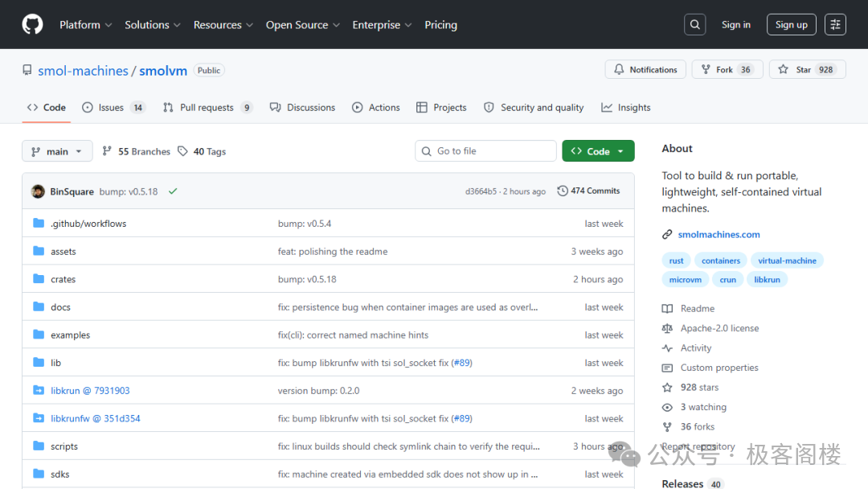Open the examples folder name
The image size is (868, 489).
coord(70,335)
